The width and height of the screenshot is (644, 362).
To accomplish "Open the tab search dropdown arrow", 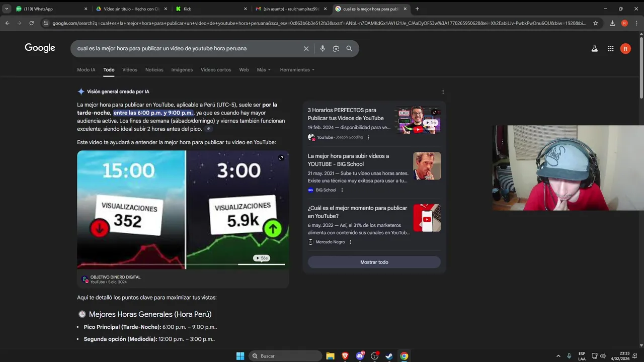I will 7,9.
